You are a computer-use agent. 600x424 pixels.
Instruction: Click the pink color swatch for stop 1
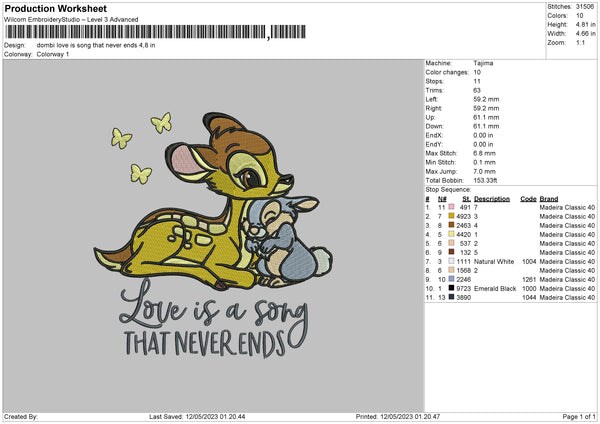(452, 207)
